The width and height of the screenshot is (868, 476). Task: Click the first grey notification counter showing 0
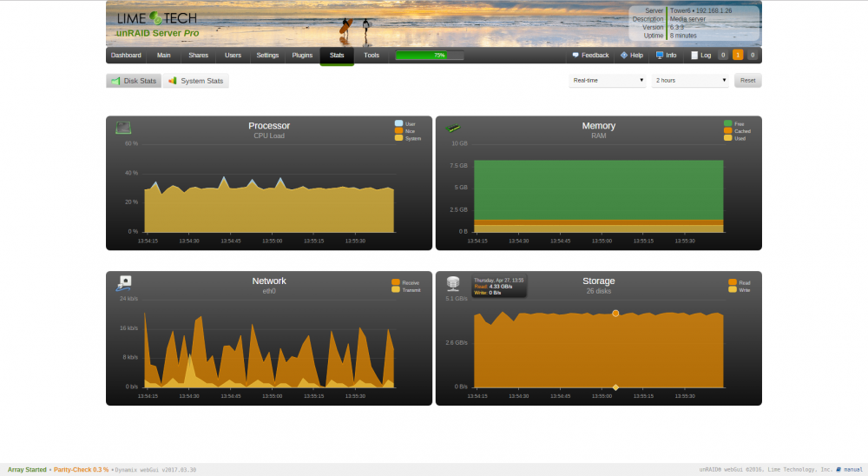pyautogui.click(x=722, y=56)
